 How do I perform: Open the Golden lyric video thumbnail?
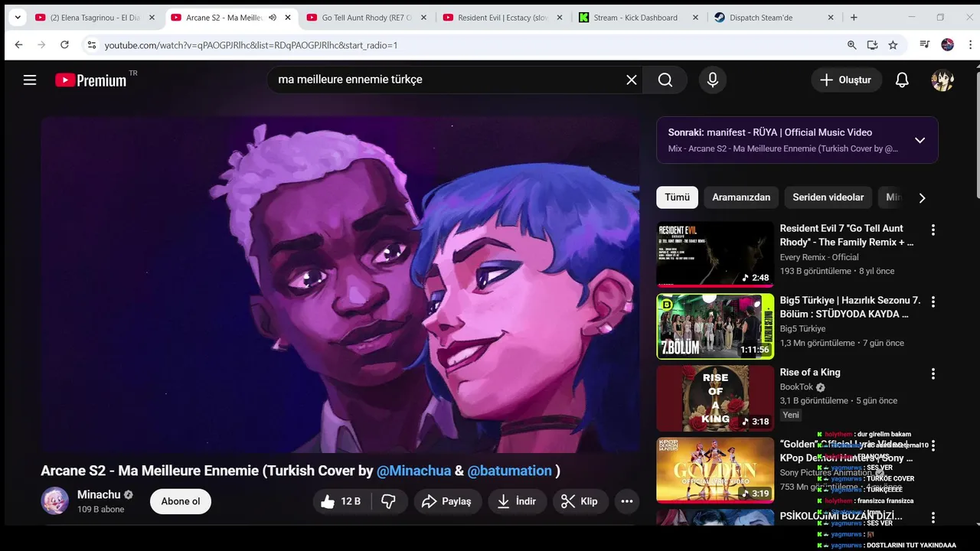[x=715, y=470]
